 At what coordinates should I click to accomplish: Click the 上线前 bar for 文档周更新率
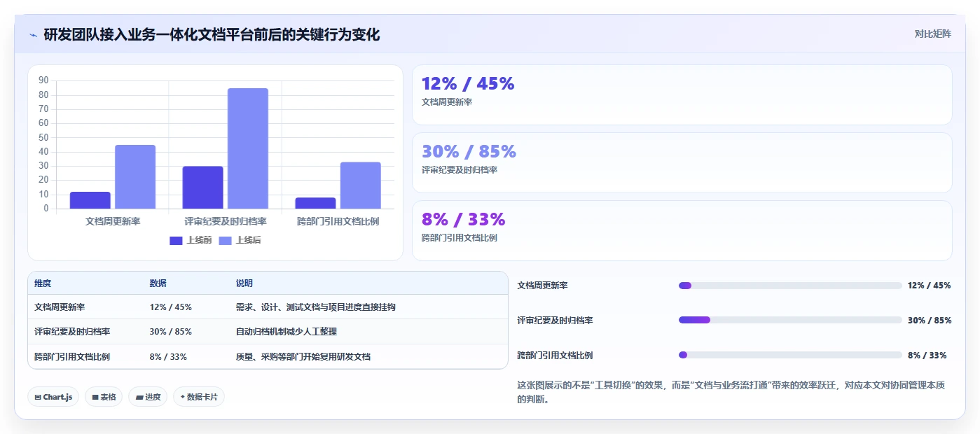click(90, 200)
